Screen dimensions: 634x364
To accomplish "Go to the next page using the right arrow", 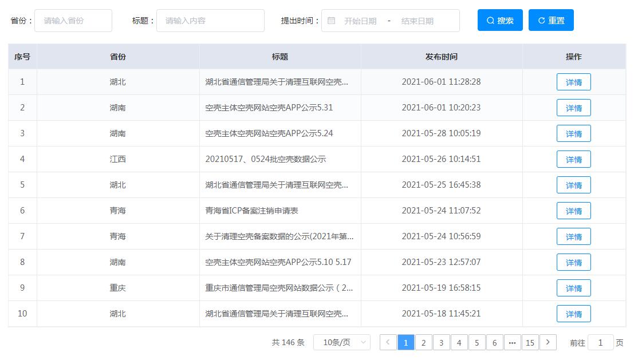I will click(548, 343).
